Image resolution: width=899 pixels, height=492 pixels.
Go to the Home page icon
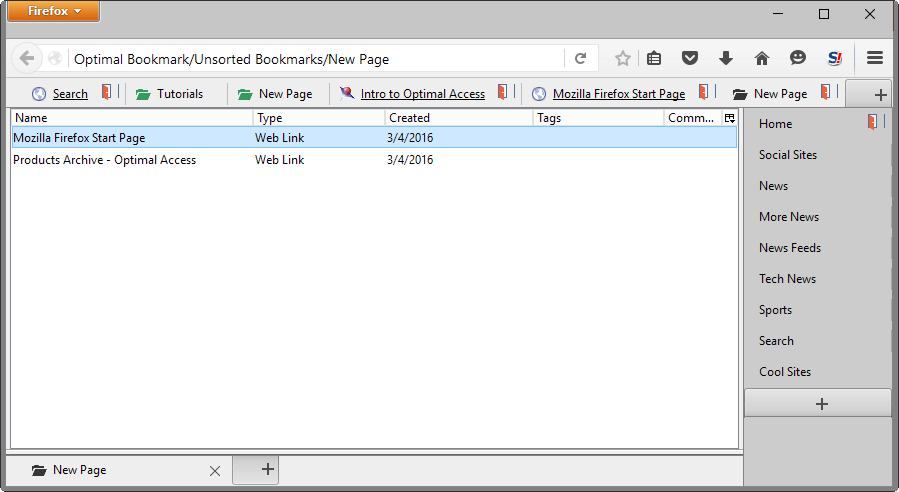[761, 59]
